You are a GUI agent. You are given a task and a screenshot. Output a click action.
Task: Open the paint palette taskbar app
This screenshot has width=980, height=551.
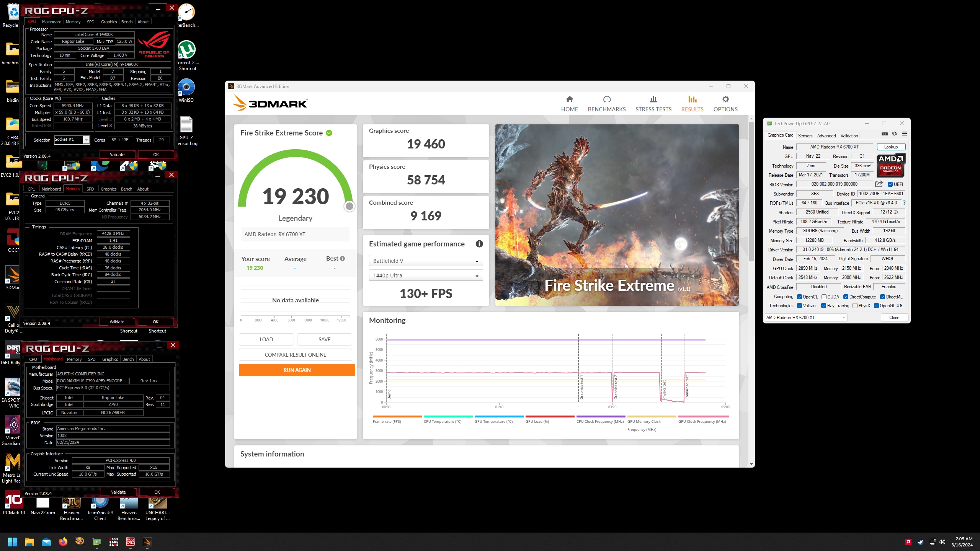pos(80,542)
